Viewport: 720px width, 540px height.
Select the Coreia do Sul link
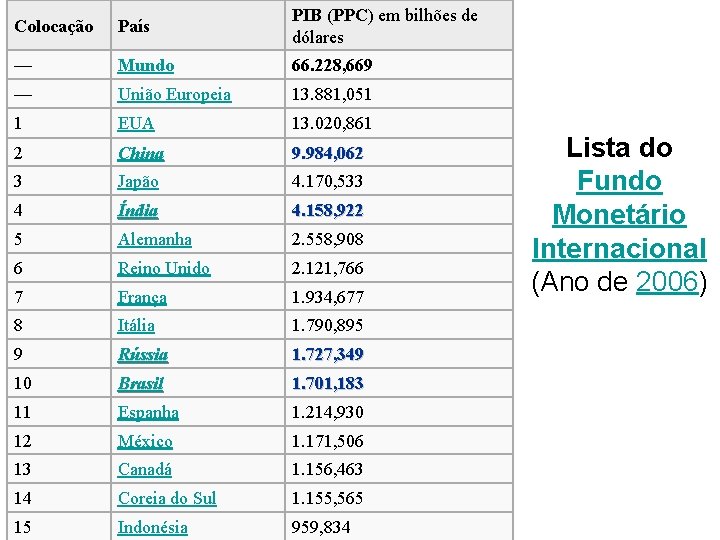[x=167, y=498]
